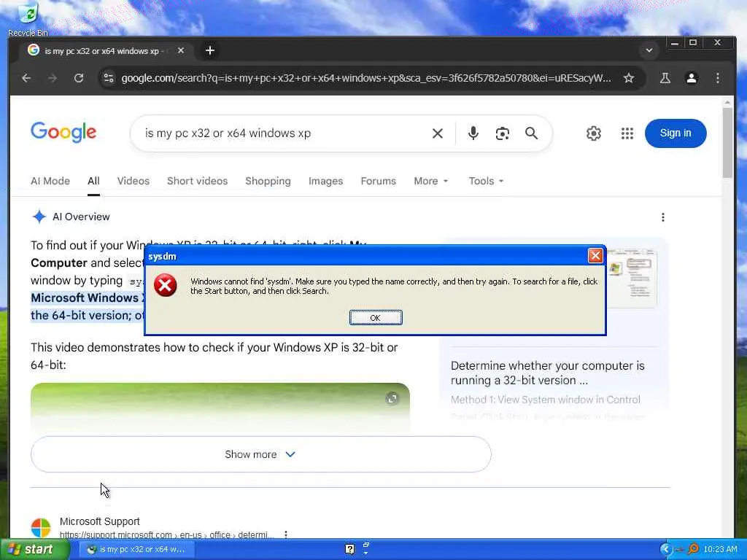Screen dimensions: 747x560
Task: Start voice search with microphone
Action: click(473, 133)
